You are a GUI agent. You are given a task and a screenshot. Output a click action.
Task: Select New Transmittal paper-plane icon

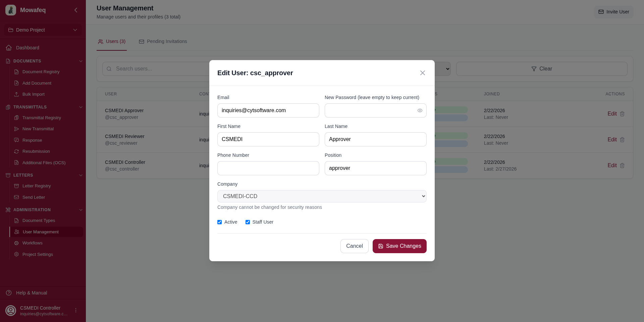(16, 129)
